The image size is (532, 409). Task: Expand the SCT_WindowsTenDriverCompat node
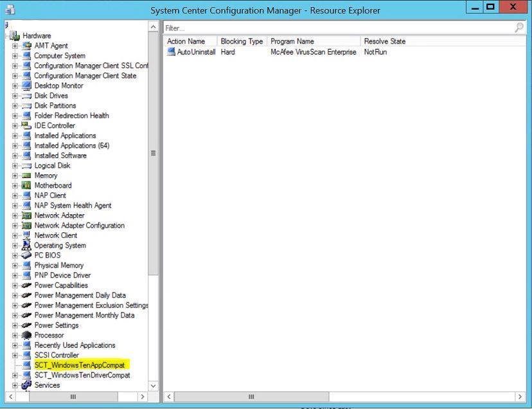pos(15,376)
